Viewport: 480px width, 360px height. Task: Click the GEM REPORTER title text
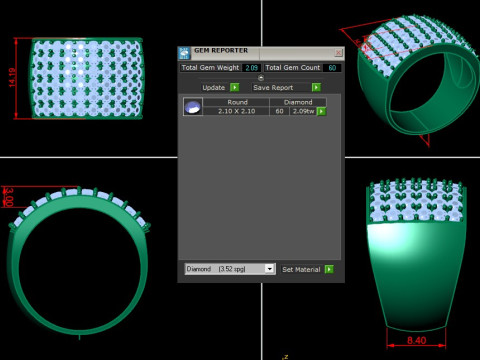pyautogui.click(x=221, y=50)
